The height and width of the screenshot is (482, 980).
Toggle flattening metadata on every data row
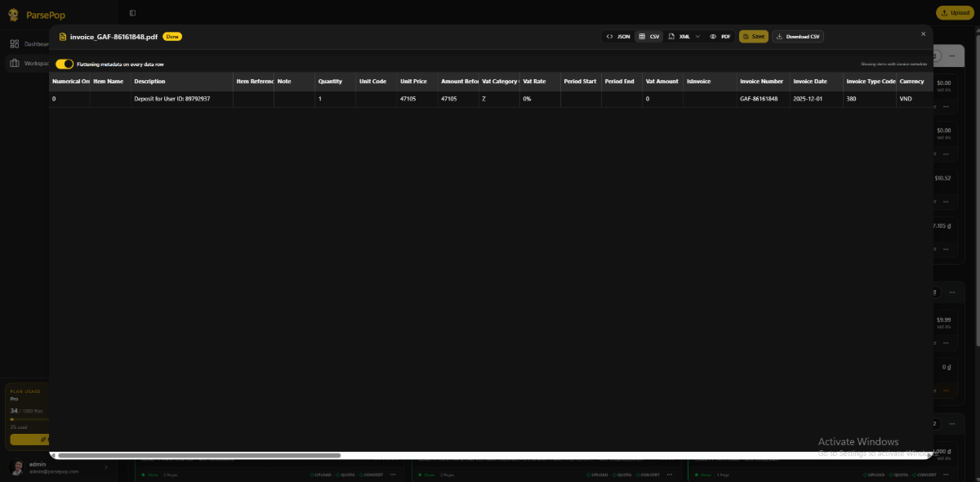click(65, 64)
